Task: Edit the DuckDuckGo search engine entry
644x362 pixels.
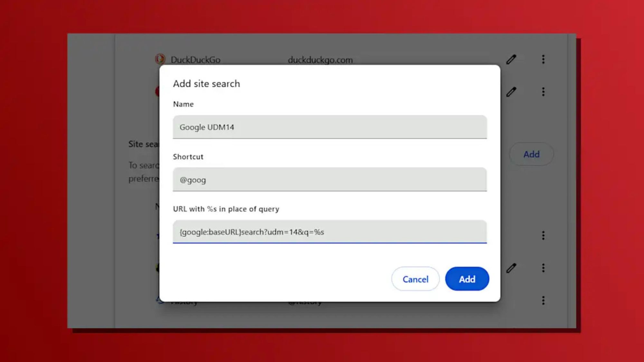Action: tap(511, 60)
